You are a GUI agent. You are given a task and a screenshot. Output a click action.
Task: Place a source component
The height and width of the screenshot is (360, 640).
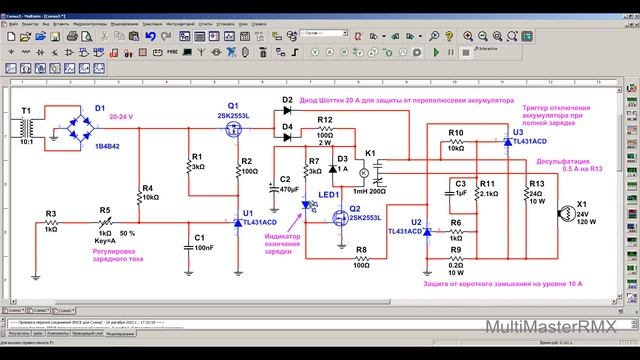(x=11, y=52)
